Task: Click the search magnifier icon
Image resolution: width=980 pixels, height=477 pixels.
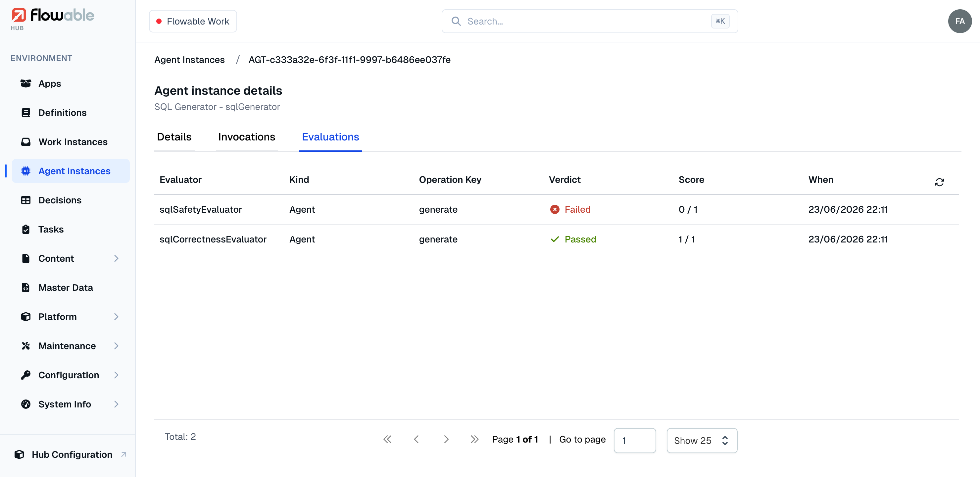Action: pos(456,21)
